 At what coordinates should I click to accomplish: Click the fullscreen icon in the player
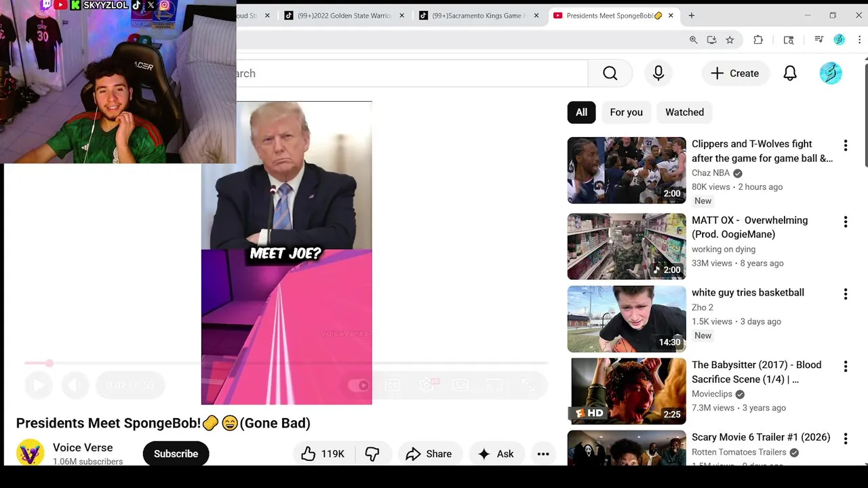[x=528, y=385]
